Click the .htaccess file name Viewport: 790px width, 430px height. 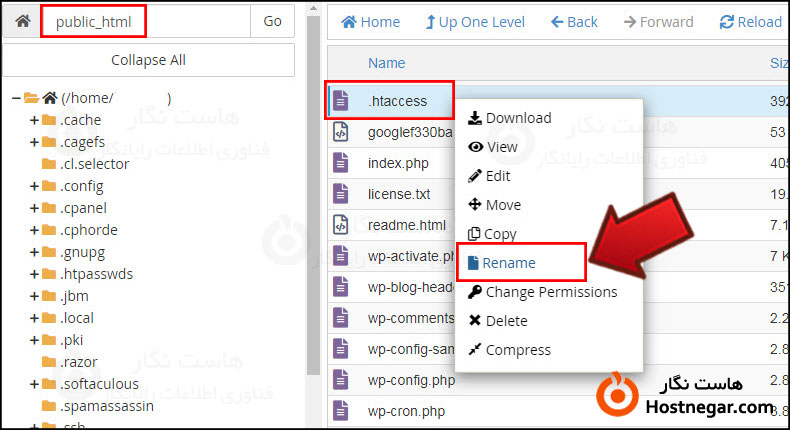(x=398, y=101)
